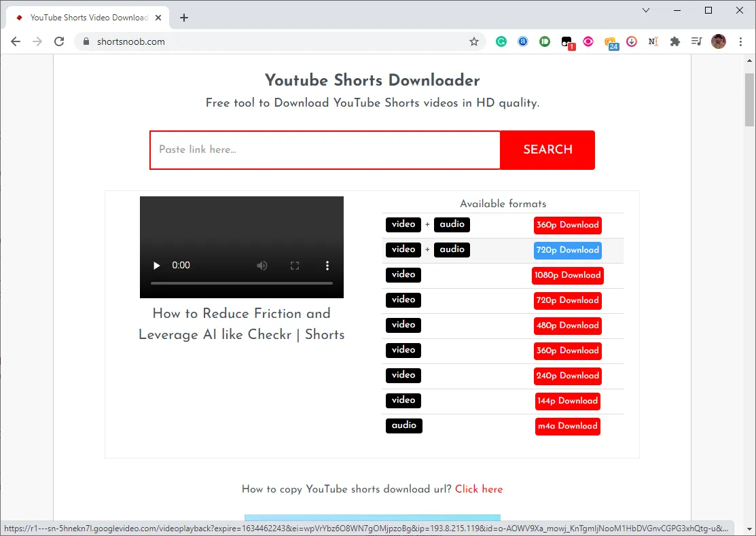View site information via lock icon

click(x=86, y=41)
